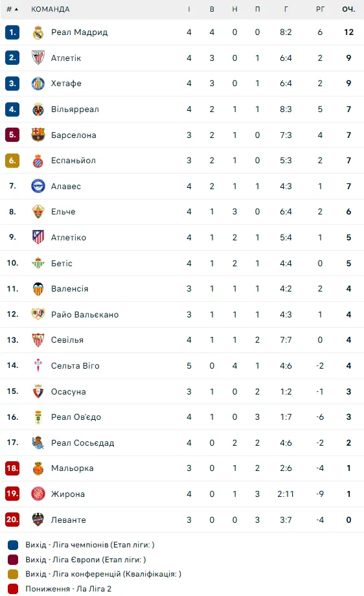Sort table by the # column arrow
This screenshot has width=364, height=596.
16,9
